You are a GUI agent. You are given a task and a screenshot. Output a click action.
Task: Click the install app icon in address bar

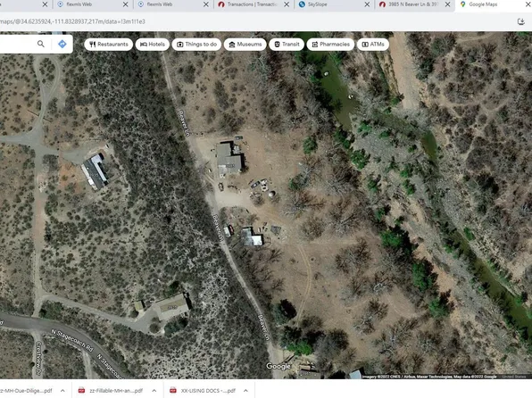pos(521,21)
